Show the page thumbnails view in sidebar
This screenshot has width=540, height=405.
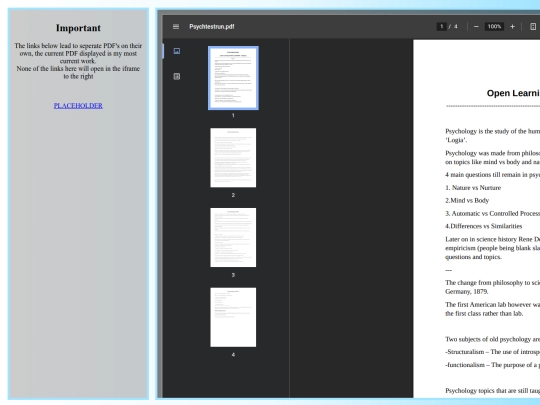pyautogui.click(x=177, y=51)
